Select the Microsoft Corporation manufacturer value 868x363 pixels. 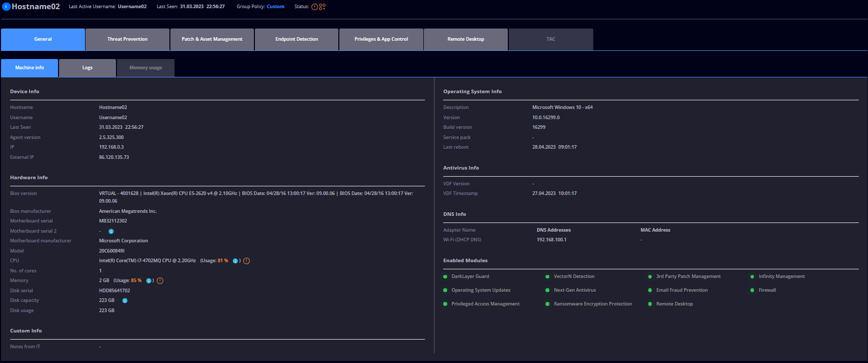pyautogui.click(x=124, y=241)
